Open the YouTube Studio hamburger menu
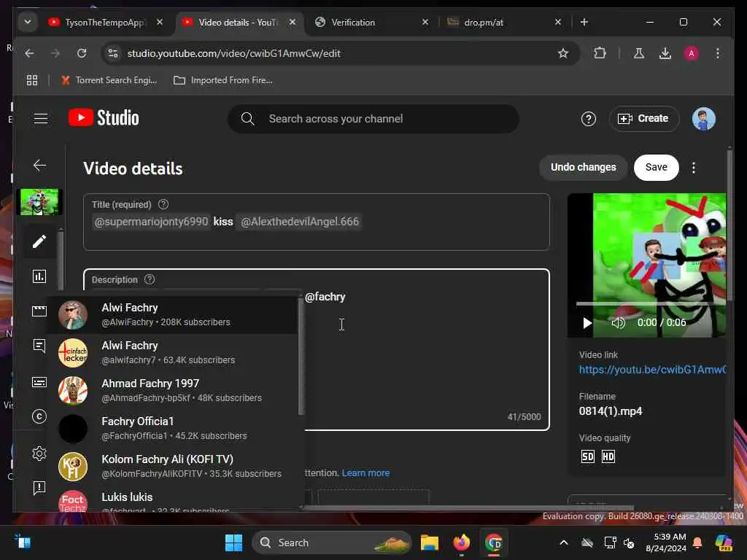 click(x=41, y=119)
